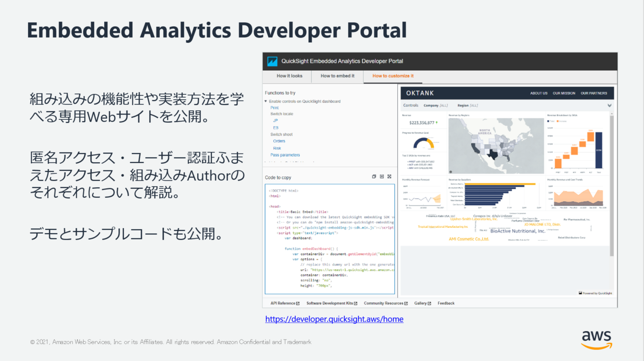Image resolution: width=644 pixels, height=361 pixels.
Task: Click the dark Total waterfall bar
Action: 599,151
